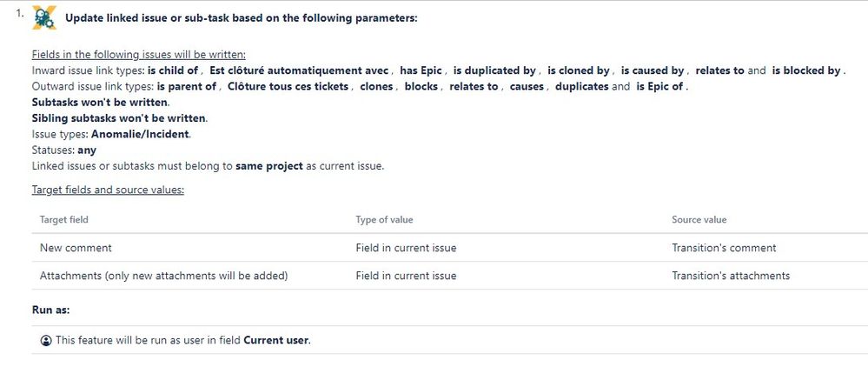The width and height of the screenshot is (868, 367).
Task: Click the 'Current user' field name
Action: click(275, 340)
